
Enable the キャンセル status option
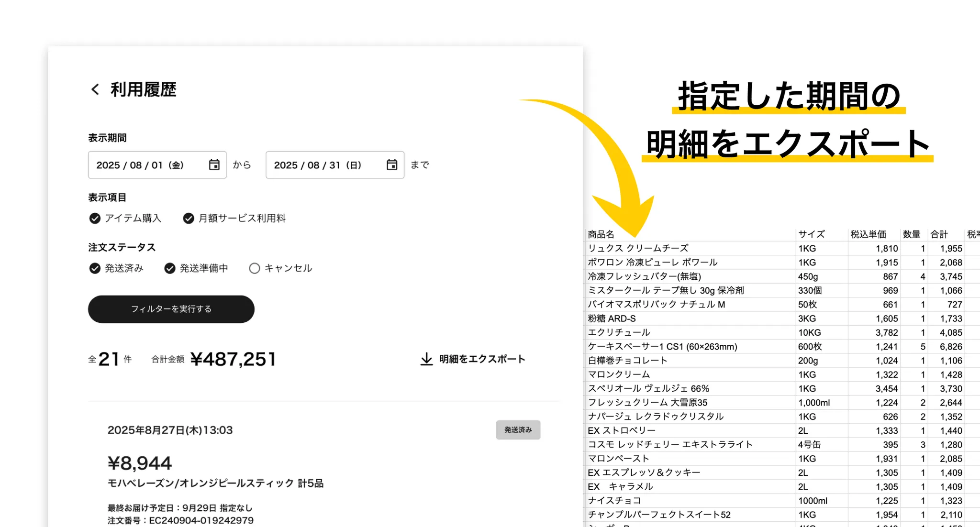pos(255,268)
